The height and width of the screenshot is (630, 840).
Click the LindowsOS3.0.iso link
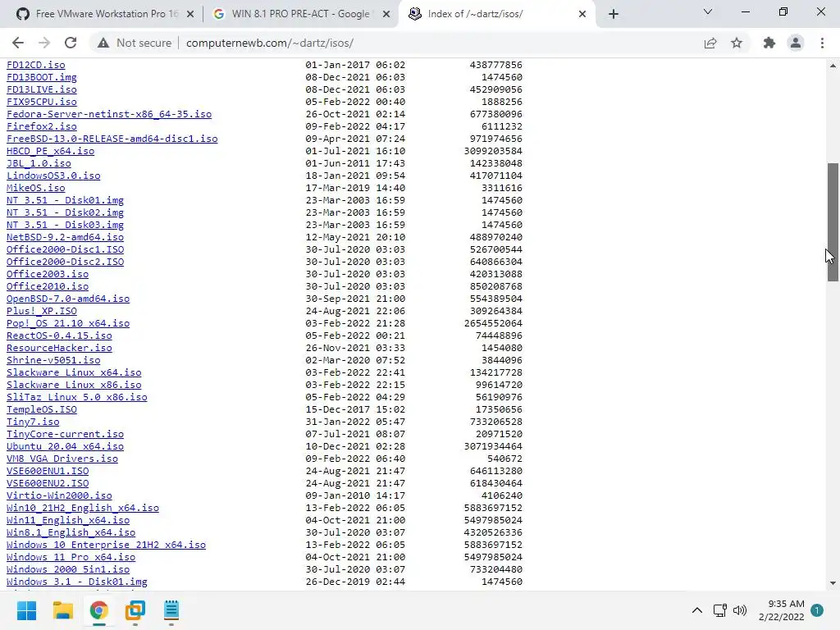(x=53, y=176)
